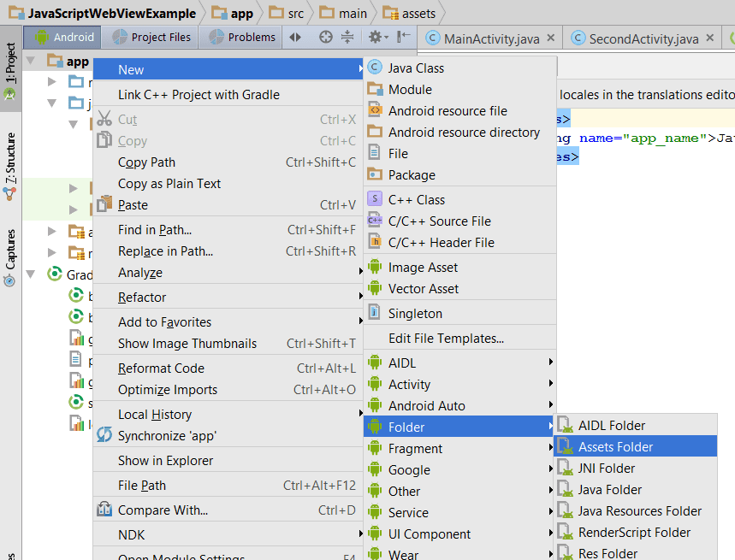Viewport: 735px width, 560px height.
Task: Click the double-arrow icon next to Problems tab
Action: tap(295, 37)
